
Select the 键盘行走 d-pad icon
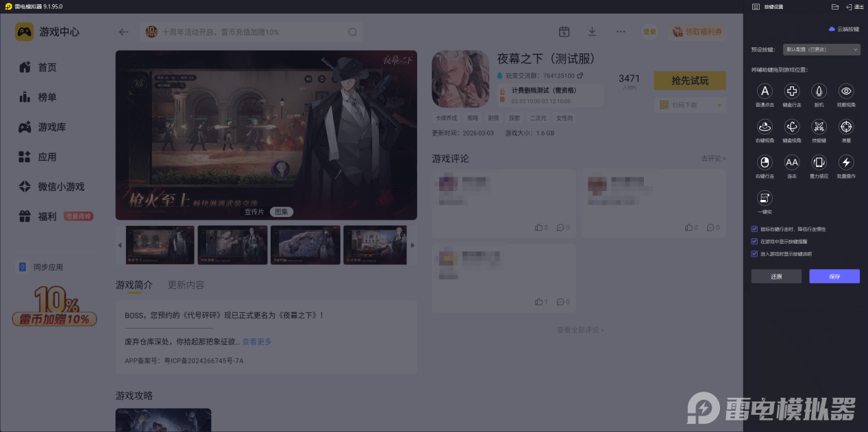(792, 91)
